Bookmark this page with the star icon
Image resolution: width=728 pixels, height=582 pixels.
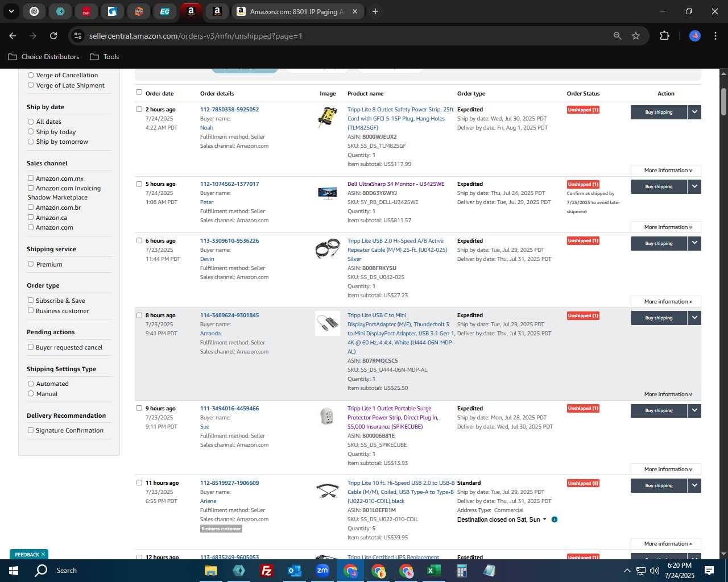pyautogui.click(x=636, y=36)
